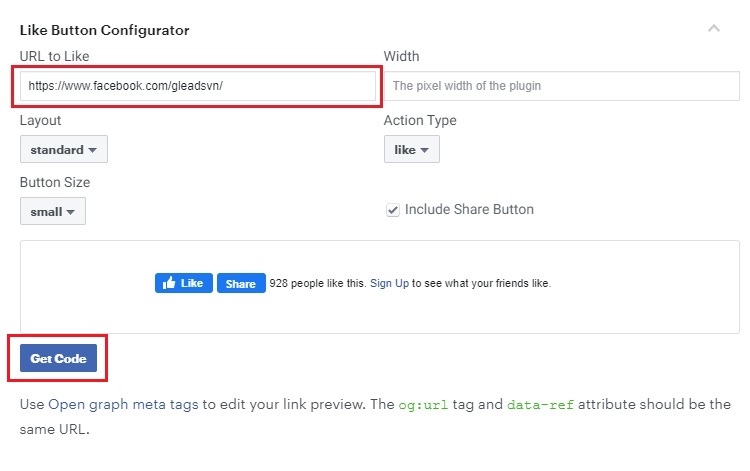
Task: Click the thumbs-up icon on the Like button
Action: coord(167,283)
